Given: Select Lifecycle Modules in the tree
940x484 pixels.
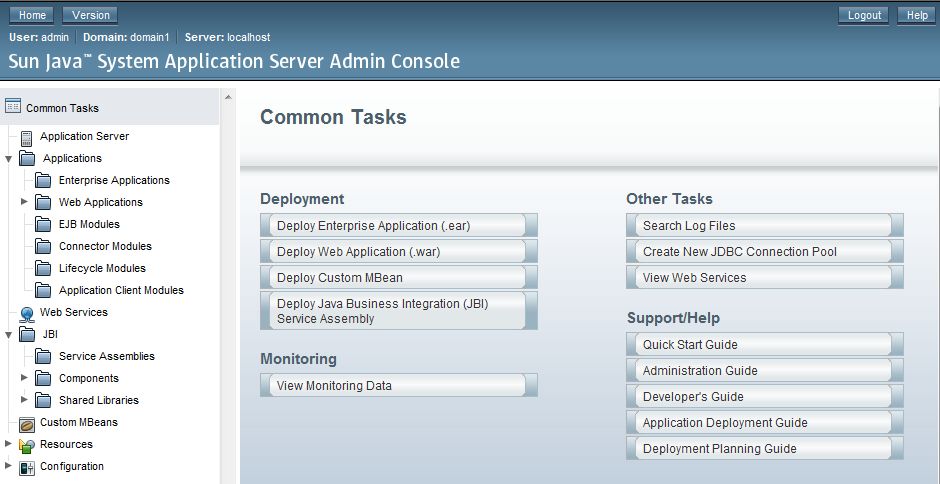Looking at the screenshot, I should point(102,268).
